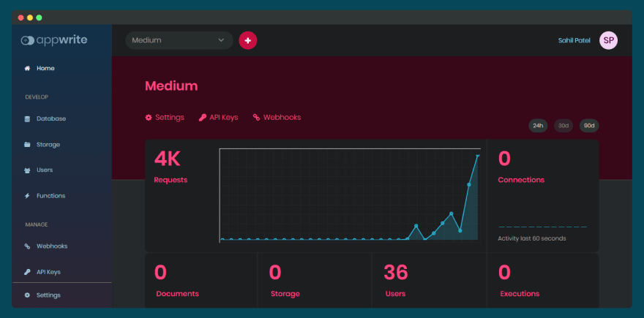The image size is (644, 318).
Task: Open Database in the sidebar
Action: 51,119
